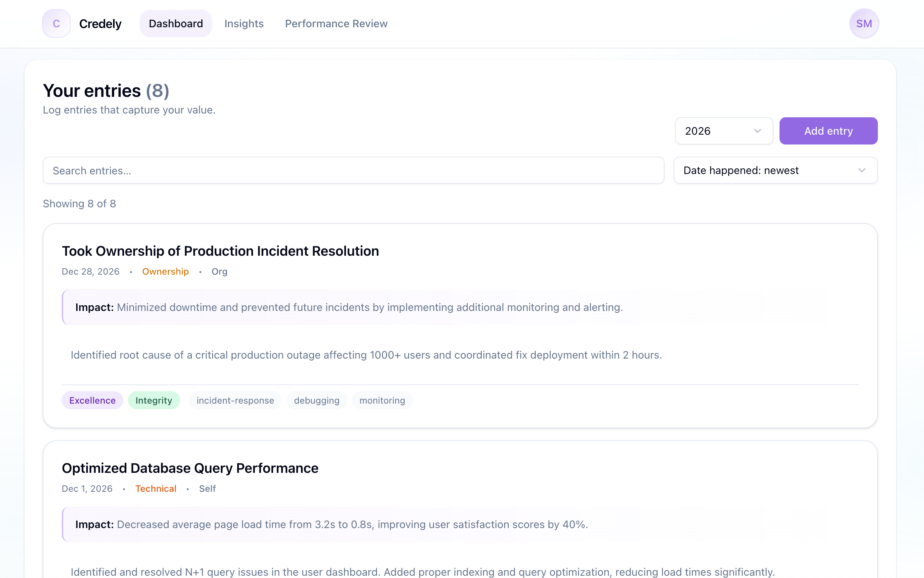Switch to the Insights tab
The height and width of the screenshot is (578, 924).
[x=244, y=23]
